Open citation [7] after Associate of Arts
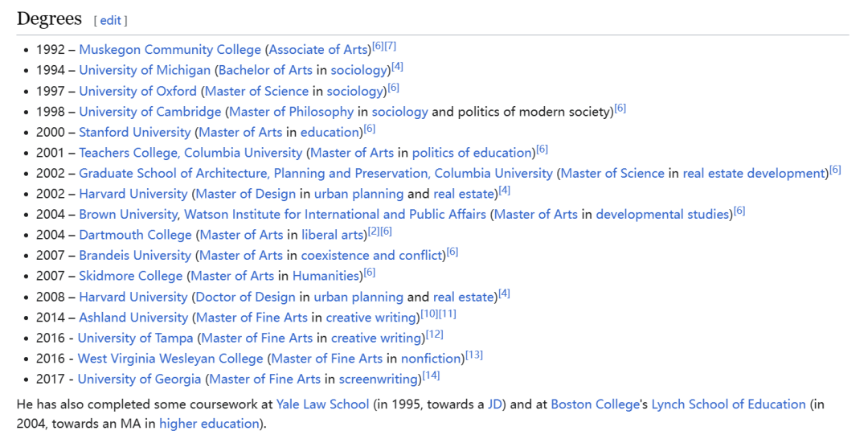The height and width of the screenshot is (435, 868). pyautogui.click(x=391, y=46)
